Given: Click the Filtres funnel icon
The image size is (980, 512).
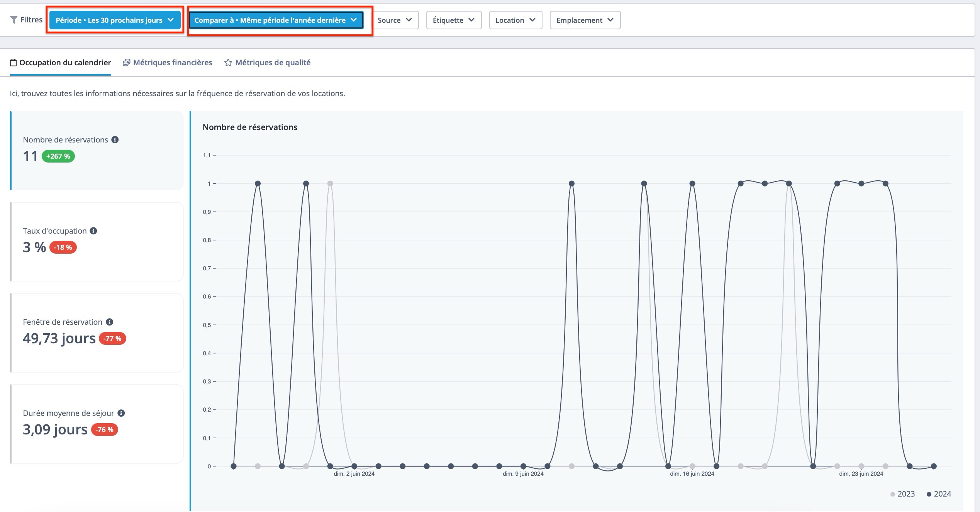Looking at the screenshot, I should [x=14, y=20].
